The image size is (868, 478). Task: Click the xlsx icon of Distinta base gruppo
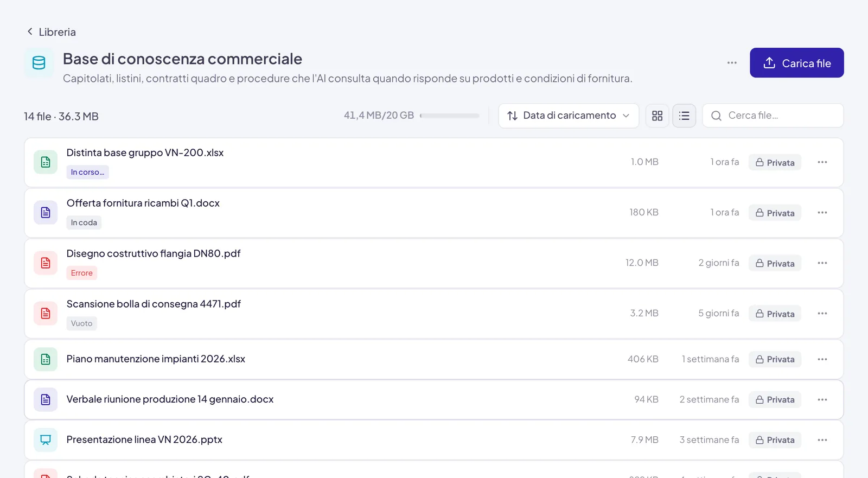46,162
